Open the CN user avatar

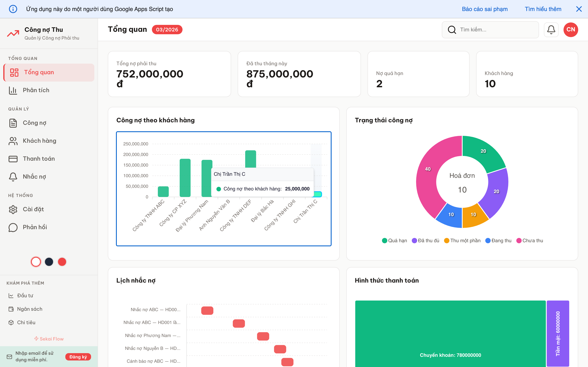point(570,30)
